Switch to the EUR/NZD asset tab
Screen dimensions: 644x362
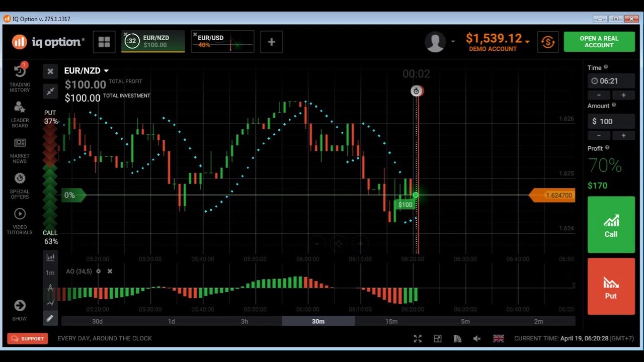tap(153, 41)
